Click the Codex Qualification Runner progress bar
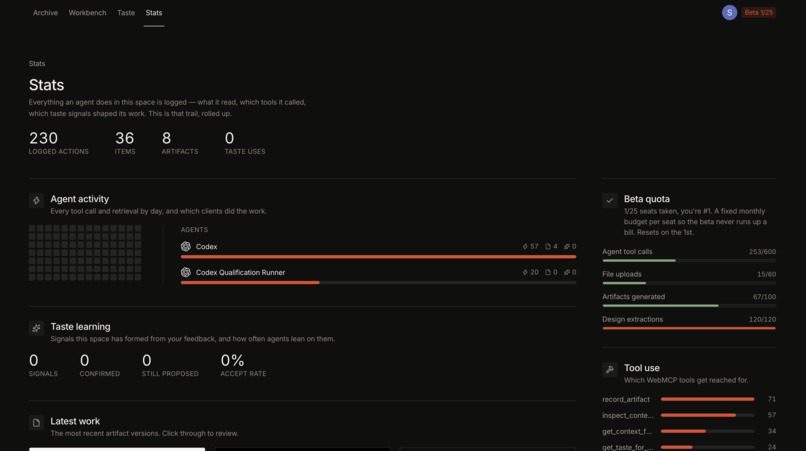This screenshot has width=806, height=451. [x=378, y=282]
